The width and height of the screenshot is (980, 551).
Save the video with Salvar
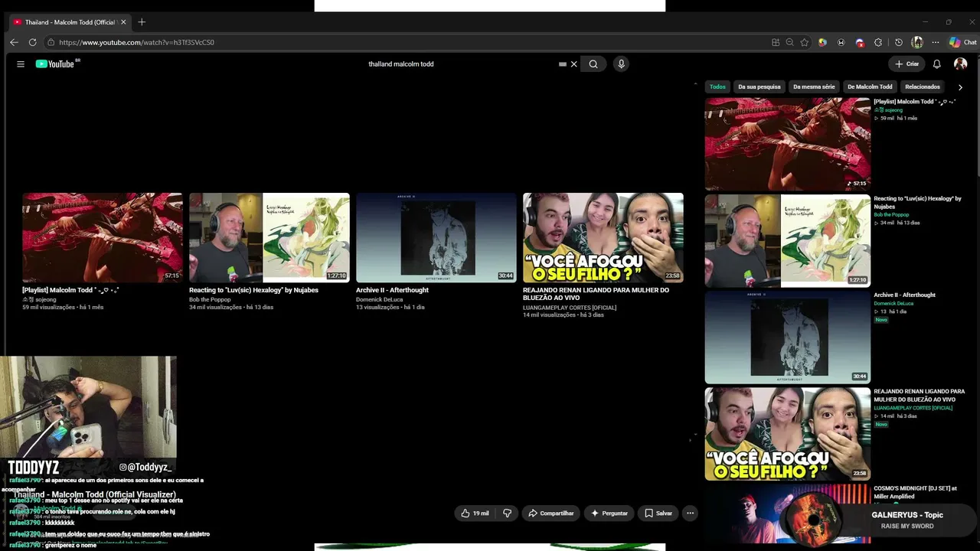(658, 514)
